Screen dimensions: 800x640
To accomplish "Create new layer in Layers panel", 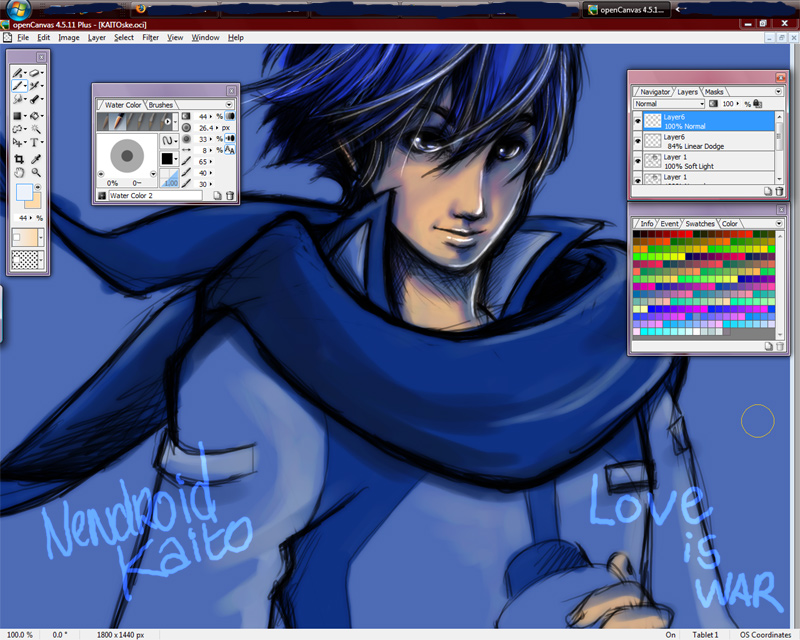I will tap(767, 191).
